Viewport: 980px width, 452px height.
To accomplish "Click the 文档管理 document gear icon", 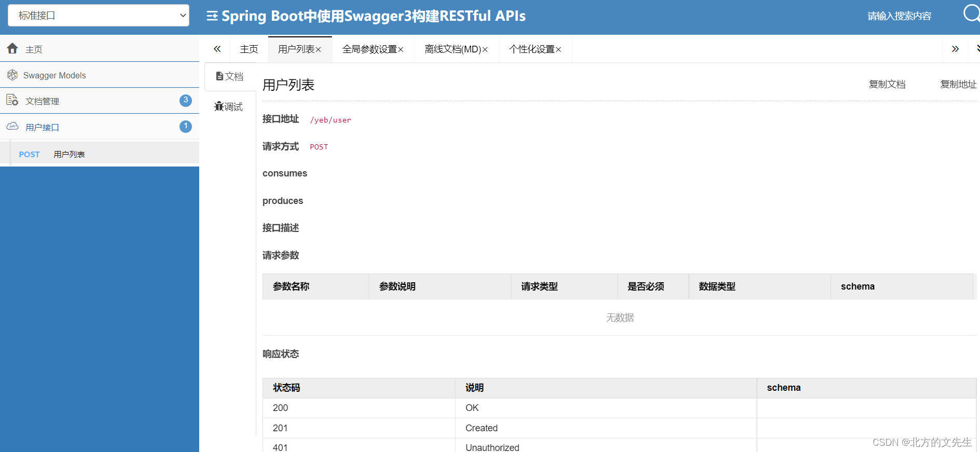I will tap(12, 100).
